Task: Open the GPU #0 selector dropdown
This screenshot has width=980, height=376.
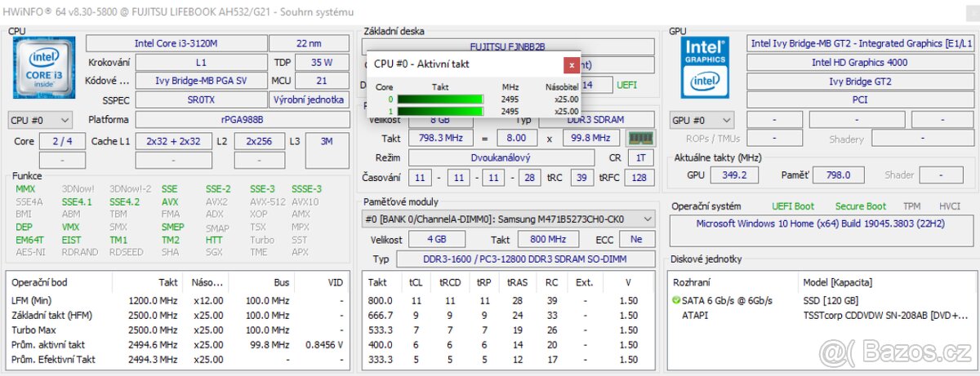Action: (x=703, y=120)
